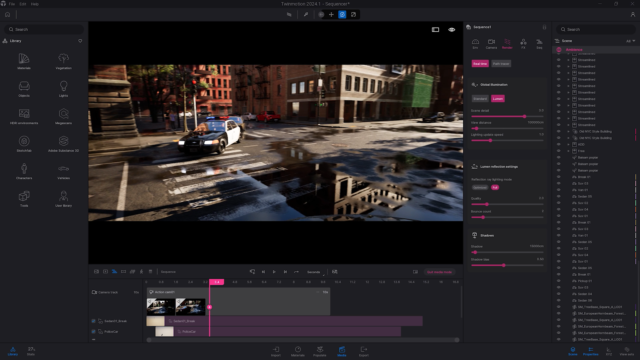Click the Scene search field
Image resolution: width=640 pixels, height=360 pixels.
pyautogui.click(x=596, y=29)
